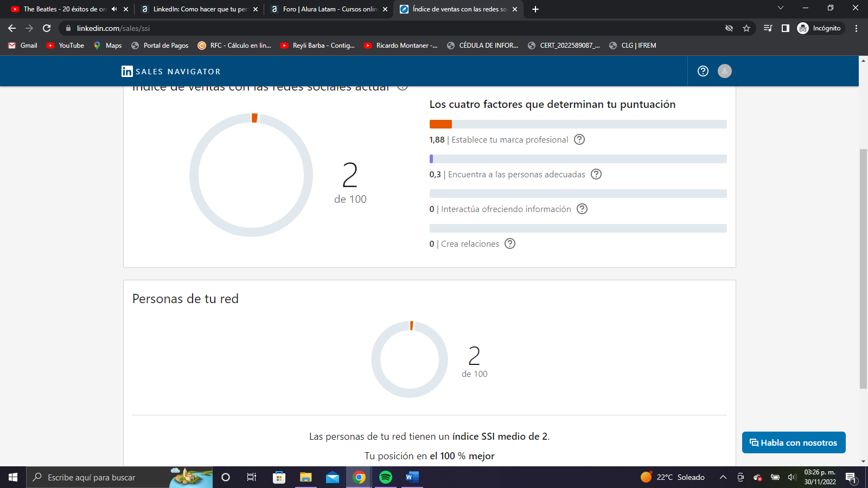Show help for Interactúa ofreciendo información
This screenshot has height=488, width=868.
[x=582, y=209]
